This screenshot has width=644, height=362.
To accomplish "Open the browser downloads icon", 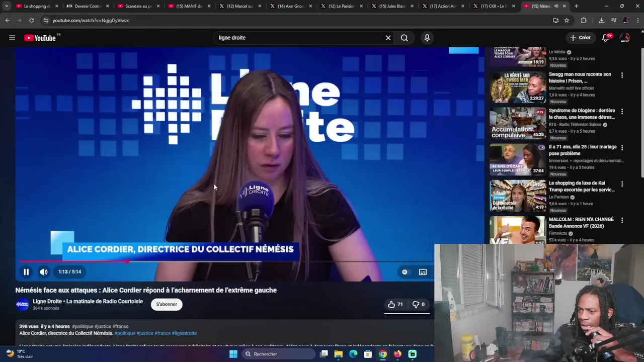I will pos(601,21).
